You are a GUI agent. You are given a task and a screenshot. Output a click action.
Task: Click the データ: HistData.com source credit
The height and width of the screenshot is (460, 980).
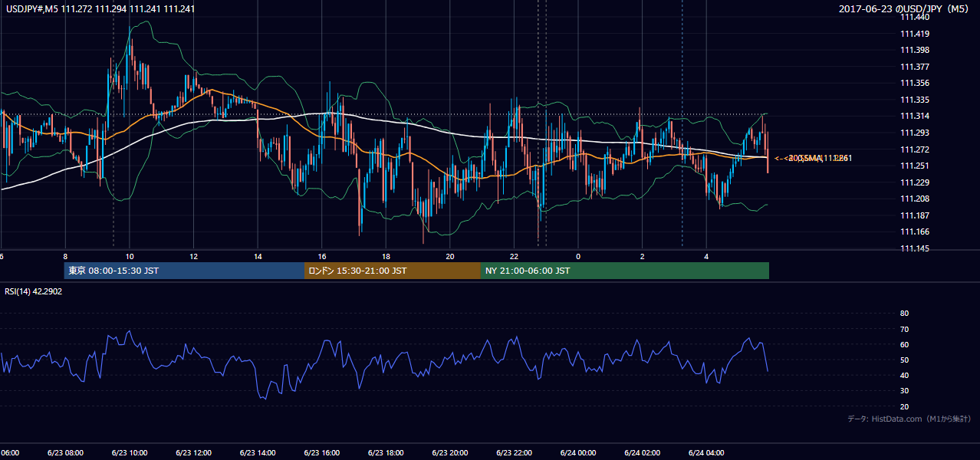(909, 419)
